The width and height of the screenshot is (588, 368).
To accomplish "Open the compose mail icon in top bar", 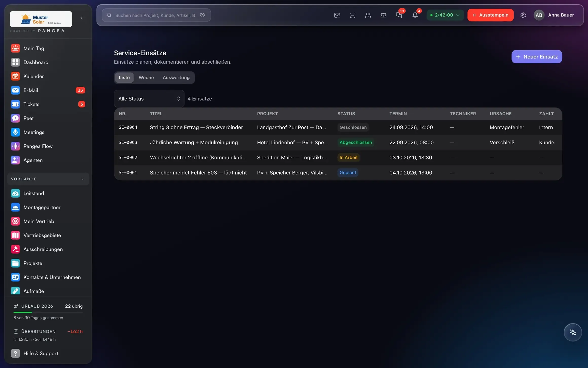I will [x=337, y=15].
